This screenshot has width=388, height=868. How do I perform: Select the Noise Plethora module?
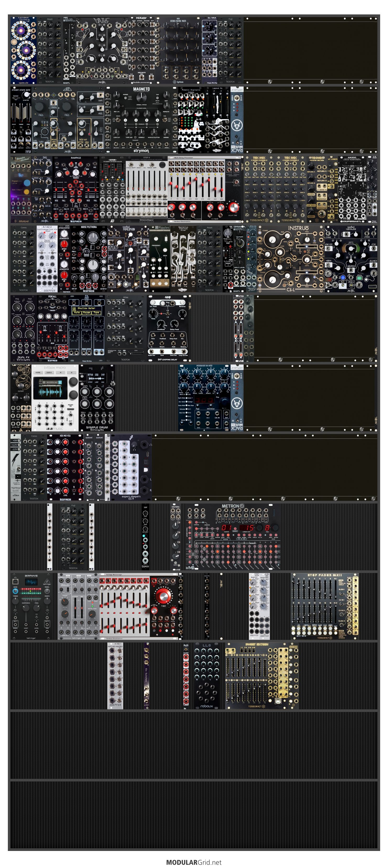(89, 259)
